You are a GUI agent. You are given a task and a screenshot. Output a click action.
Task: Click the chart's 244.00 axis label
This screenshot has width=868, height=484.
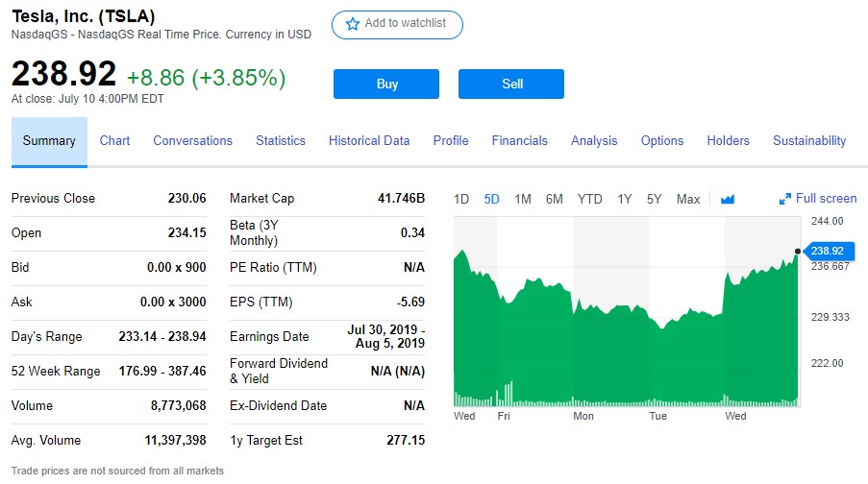(x=827, y=221)
